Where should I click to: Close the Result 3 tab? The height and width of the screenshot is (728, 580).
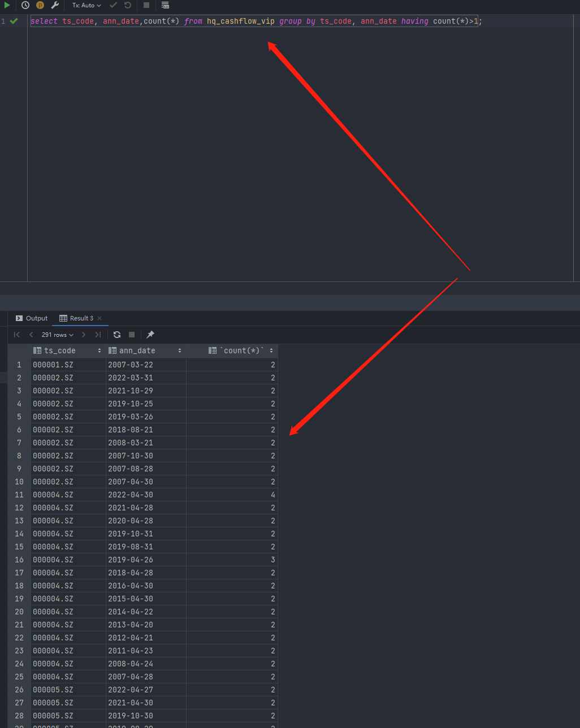(99, 318)
